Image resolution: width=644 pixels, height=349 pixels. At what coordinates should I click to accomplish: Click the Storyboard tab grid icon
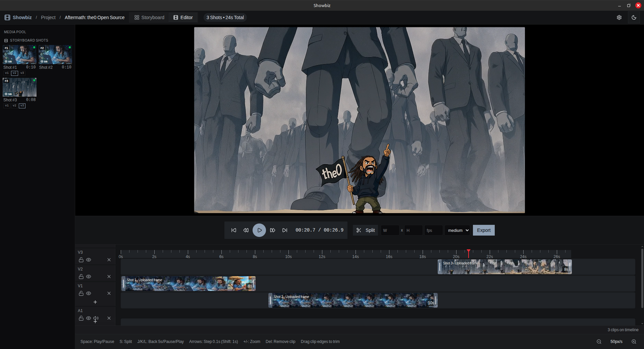(x=137, y=17)
